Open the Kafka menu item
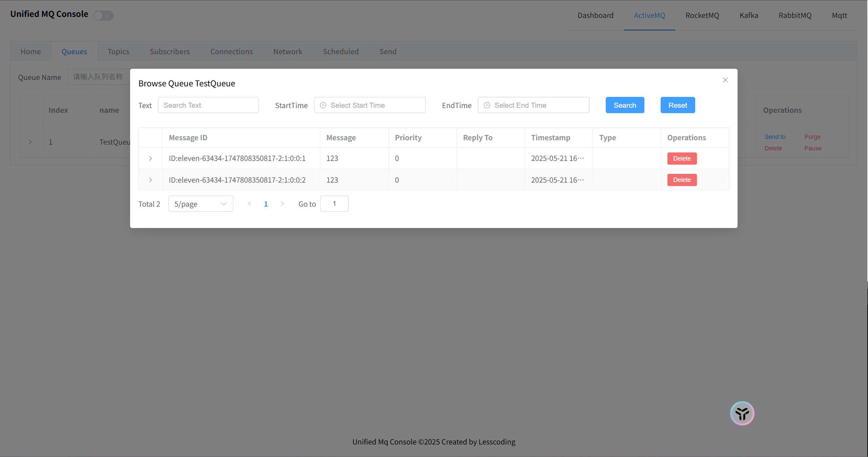868x457 pixels. tap(749, 15)
